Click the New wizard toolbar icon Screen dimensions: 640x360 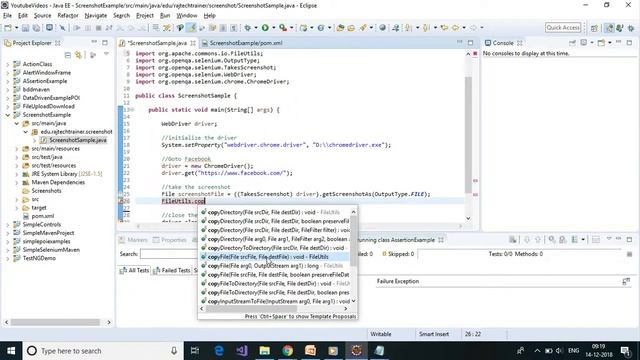click(8, 28)
